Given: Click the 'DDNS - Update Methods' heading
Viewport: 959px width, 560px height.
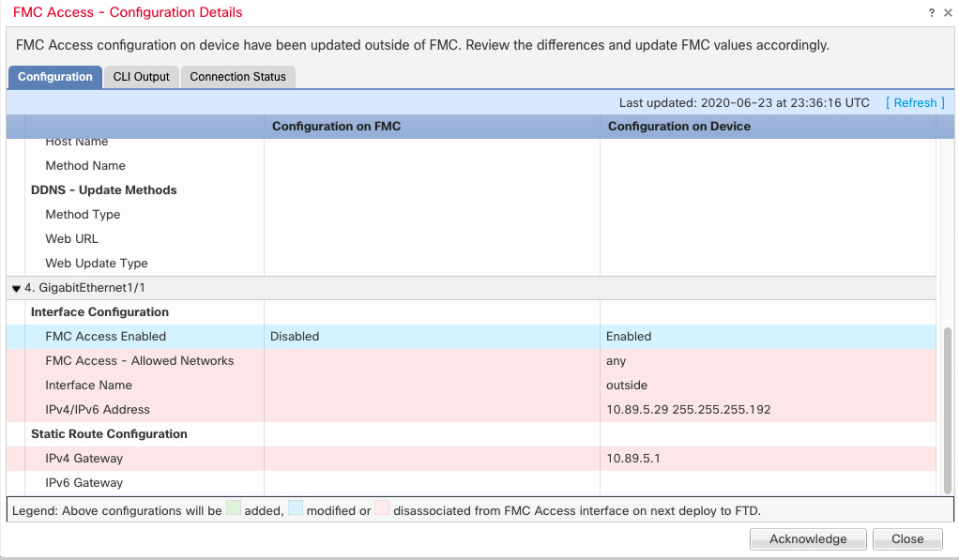Looking at the screenshot, I should 103,190.
